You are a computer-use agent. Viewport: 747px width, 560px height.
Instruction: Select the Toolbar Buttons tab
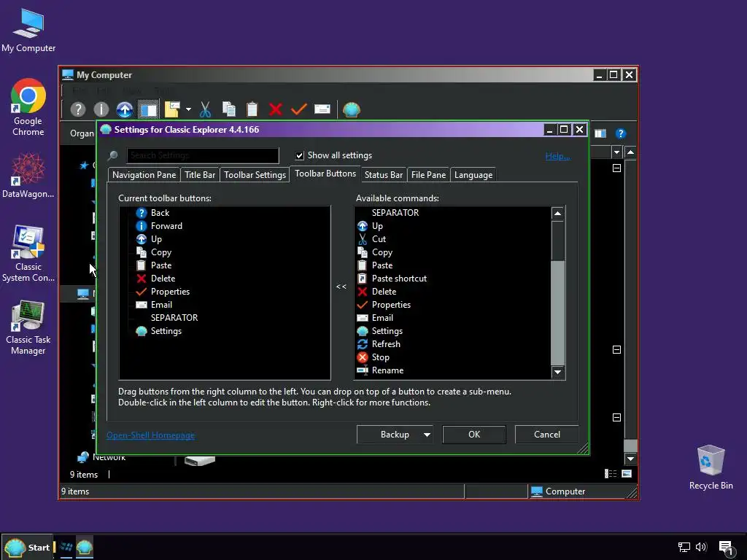[325, 174]
